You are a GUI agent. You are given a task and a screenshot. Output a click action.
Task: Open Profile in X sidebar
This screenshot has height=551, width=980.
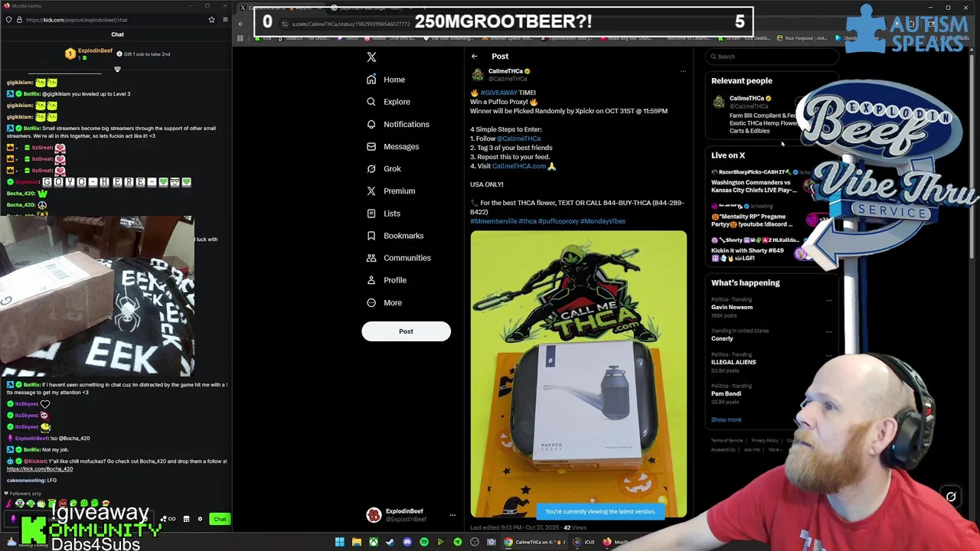tap(386, 280)
